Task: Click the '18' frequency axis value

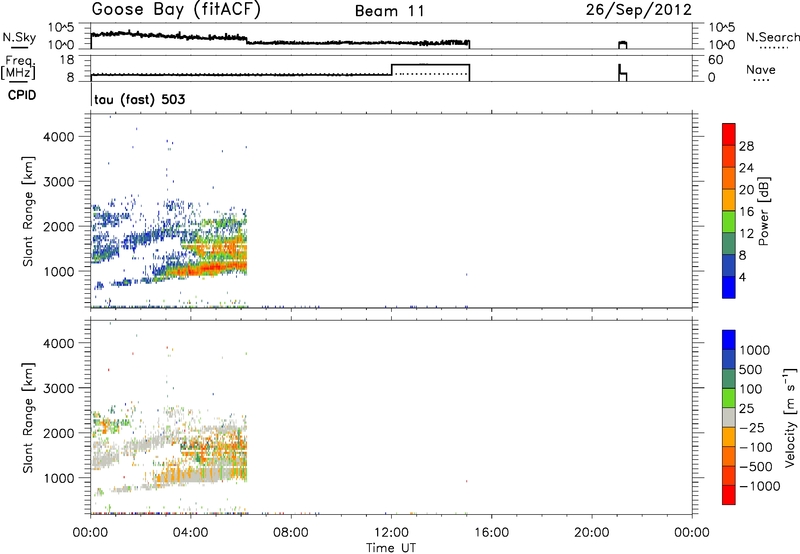Action: point(67,59)
